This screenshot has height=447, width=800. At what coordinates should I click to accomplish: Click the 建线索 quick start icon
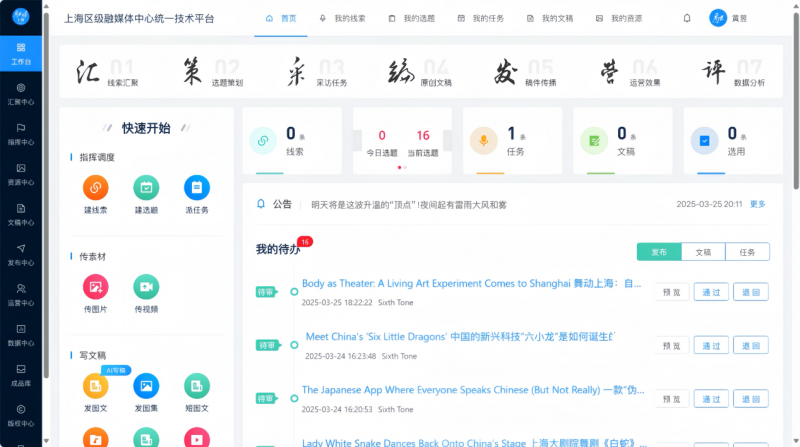click(x=95, y=188)
